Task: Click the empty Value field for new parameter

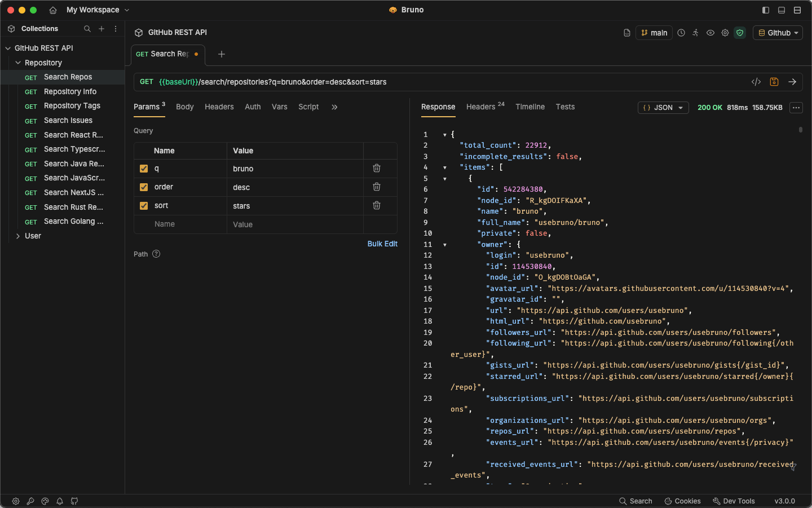Action: pos(295,224)
